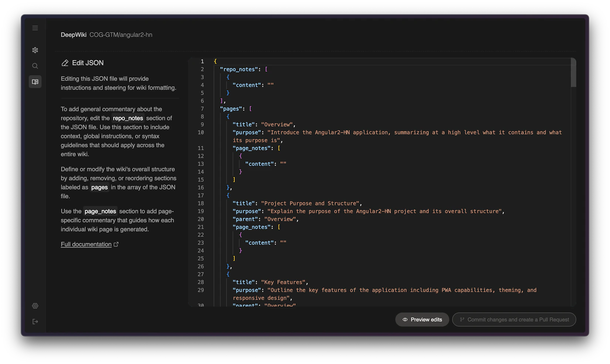610x364 pixels.
Task: Open settings gear icon in the sidebar
Action: 35,306
